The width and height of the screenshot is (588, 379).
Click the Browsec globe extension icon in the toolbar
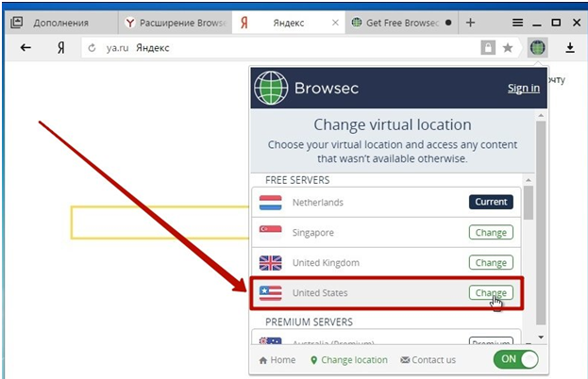tap(537, 47)
